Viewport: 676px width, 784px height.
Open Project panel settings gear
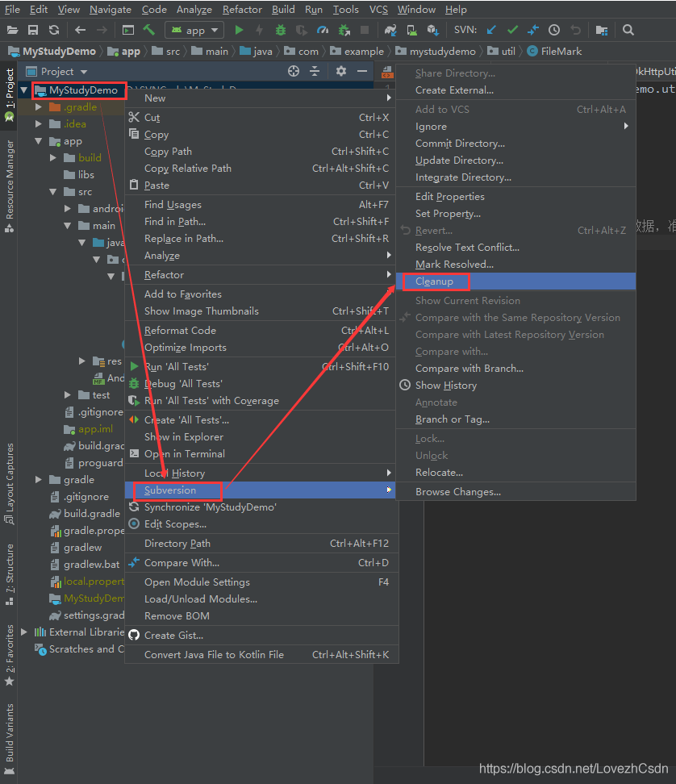point(341,72)
